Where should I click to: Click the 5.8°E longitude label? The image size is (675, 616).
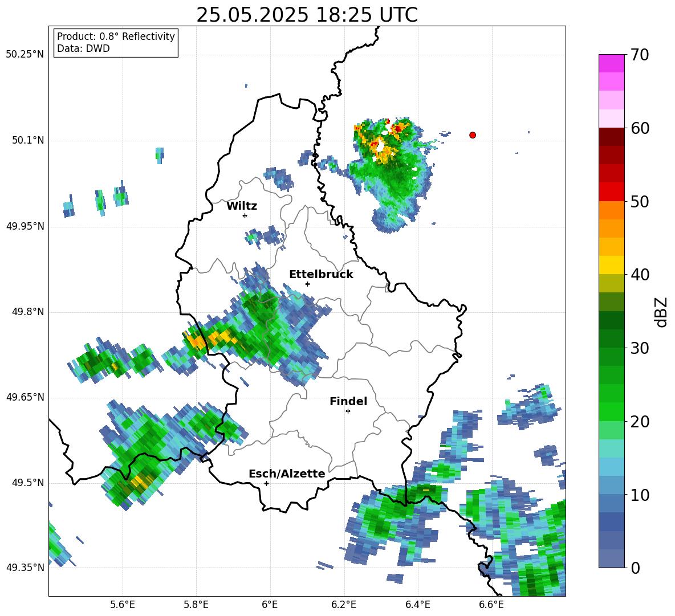(196, 605)
